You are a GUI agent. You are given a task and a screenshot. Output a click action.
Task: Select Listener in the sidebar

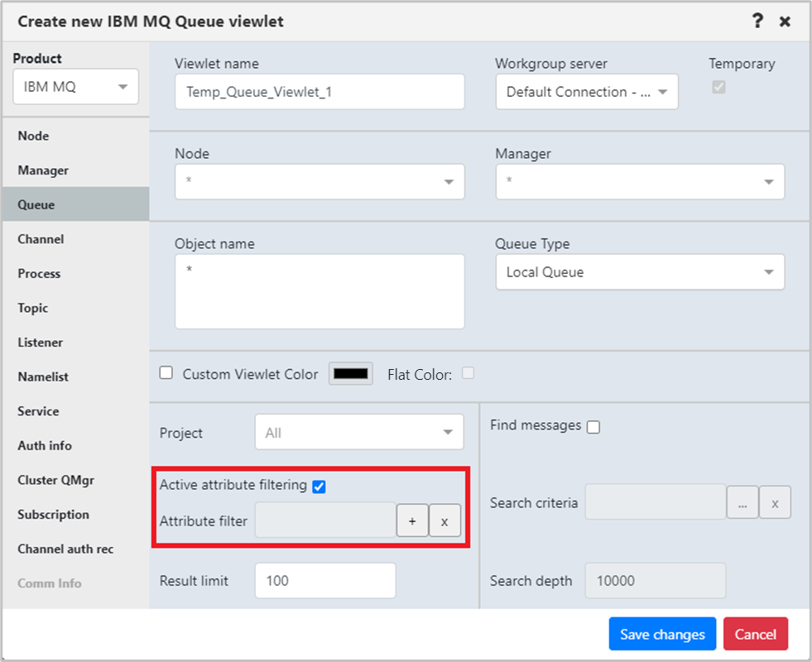click(75, 342)
